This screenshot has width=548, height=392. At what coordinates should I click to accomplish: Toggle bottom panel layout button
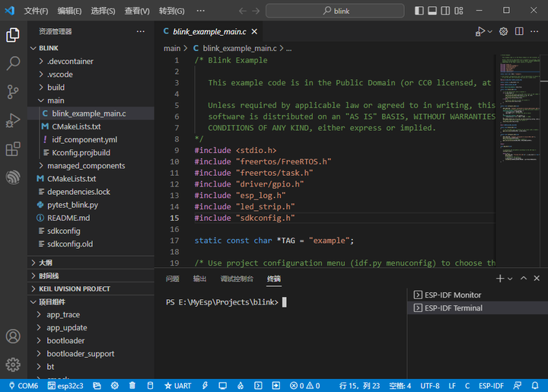pyautogui.click(x=432, y=11)
